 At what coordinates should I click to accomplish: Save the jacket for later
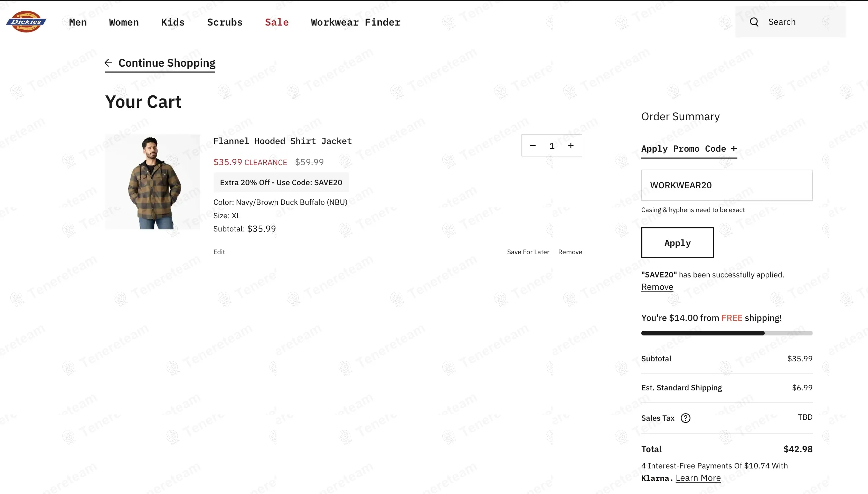click(528, 252)
